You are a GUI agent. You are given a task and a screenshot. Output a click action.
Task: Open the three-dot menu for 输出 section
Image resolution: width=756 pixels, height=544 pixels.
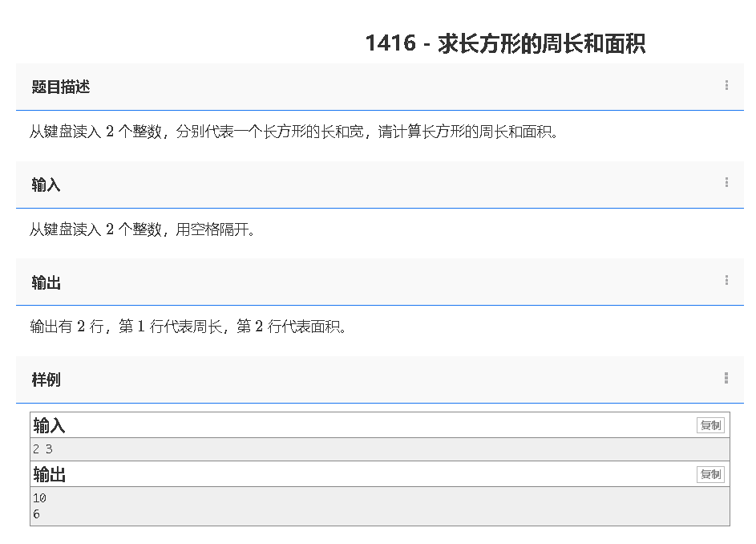tap(726, 281)
